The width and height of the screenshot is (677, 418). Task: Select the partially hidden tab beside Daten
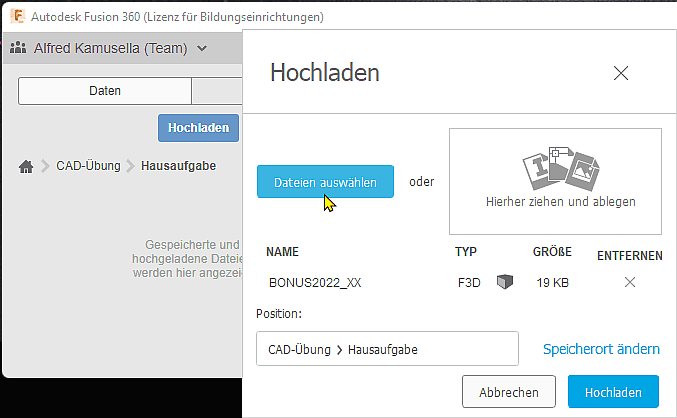217,91
